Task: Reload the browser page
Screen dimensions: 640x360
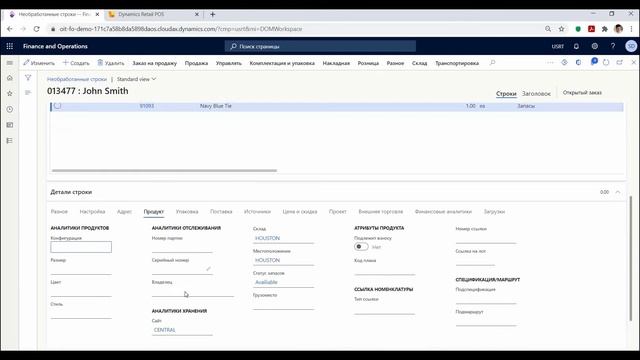Action: pos(36,29)
